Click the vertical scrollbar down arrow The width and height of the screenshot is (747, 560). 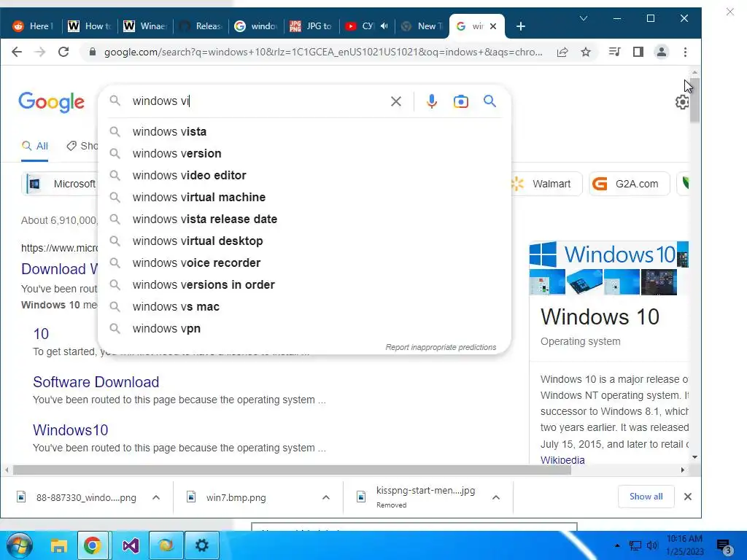coord(694,457)
